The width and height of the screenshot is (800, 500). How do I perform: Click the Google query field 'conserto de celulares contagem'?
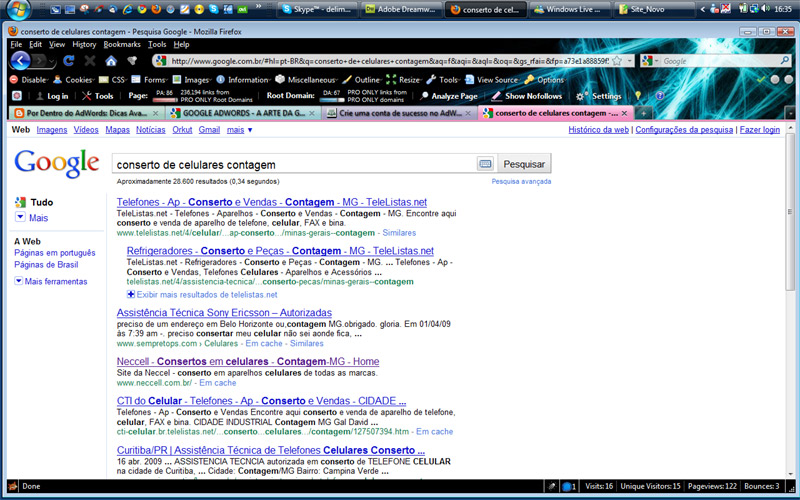tap(295, 164)
